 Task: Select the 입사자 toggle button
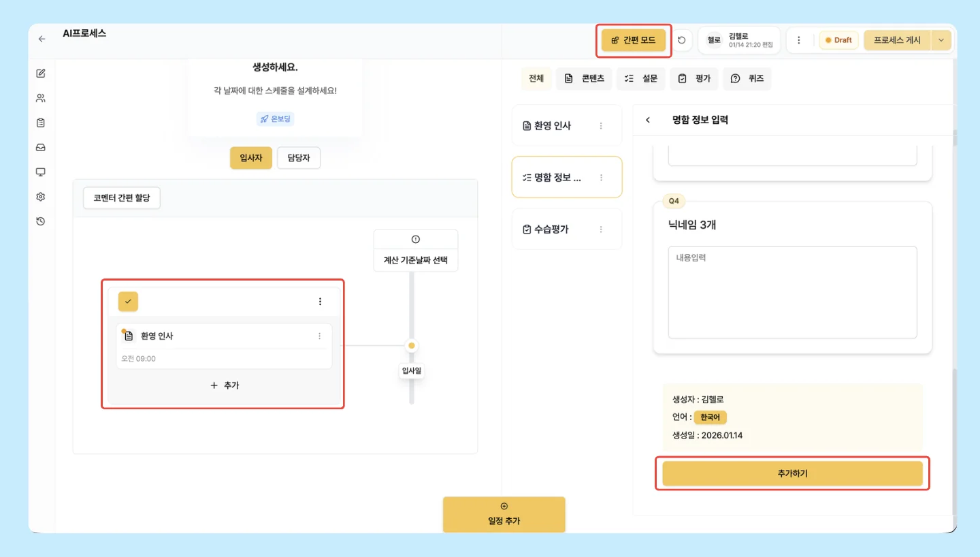[x=251, y=158]
